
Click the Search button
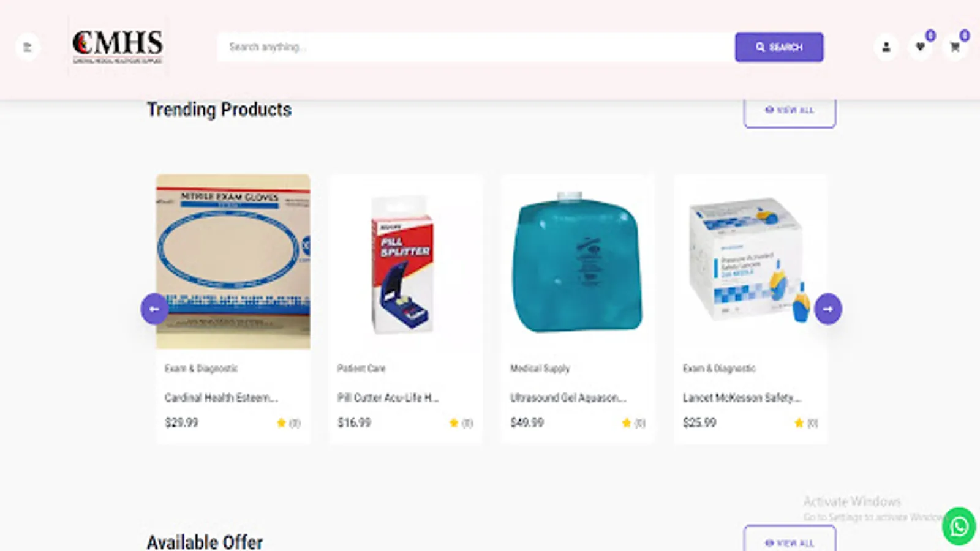click(x=779, y=47)
